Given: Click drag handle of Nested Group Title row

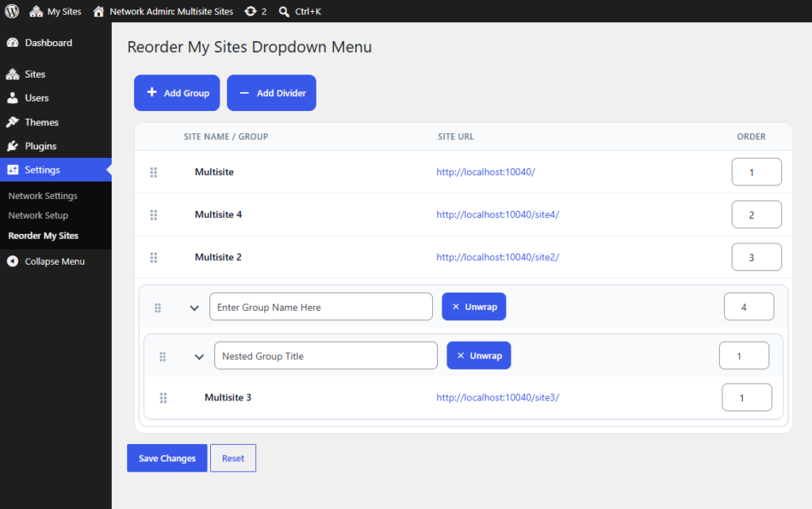Looking at the screenshot, I should pyautogui.click(x=163, y=356).
